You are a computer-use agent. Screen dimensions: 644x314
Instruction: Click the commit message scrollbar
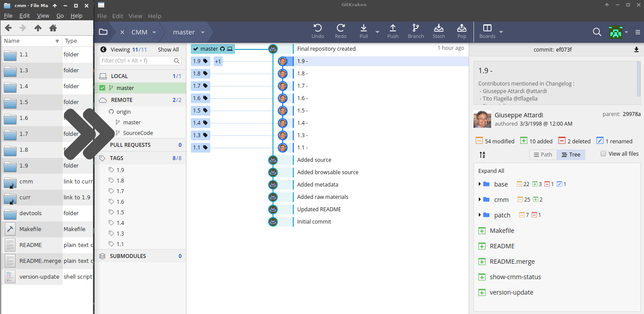[638, 78]
